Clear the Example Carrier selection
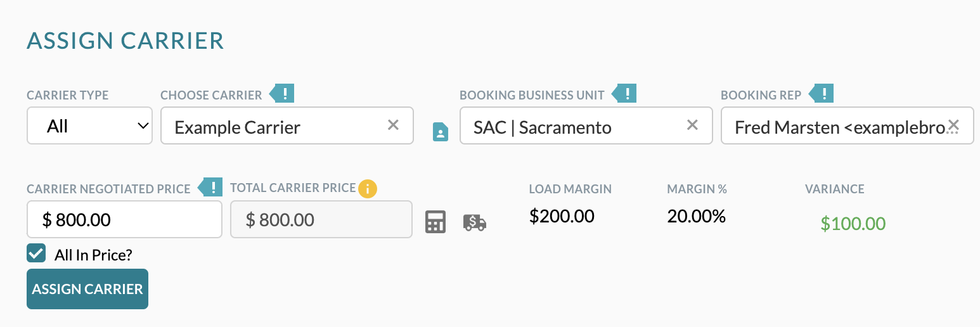 pos(393,125)
